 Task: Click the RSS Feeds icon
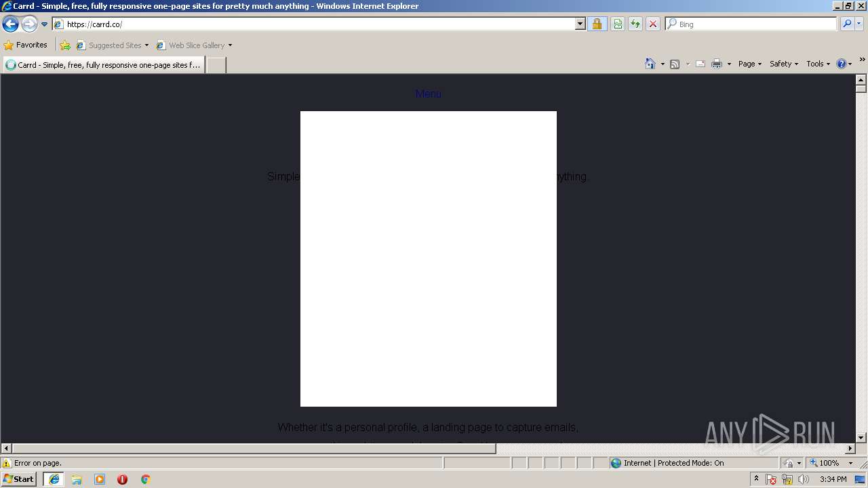tap(675, 64)
